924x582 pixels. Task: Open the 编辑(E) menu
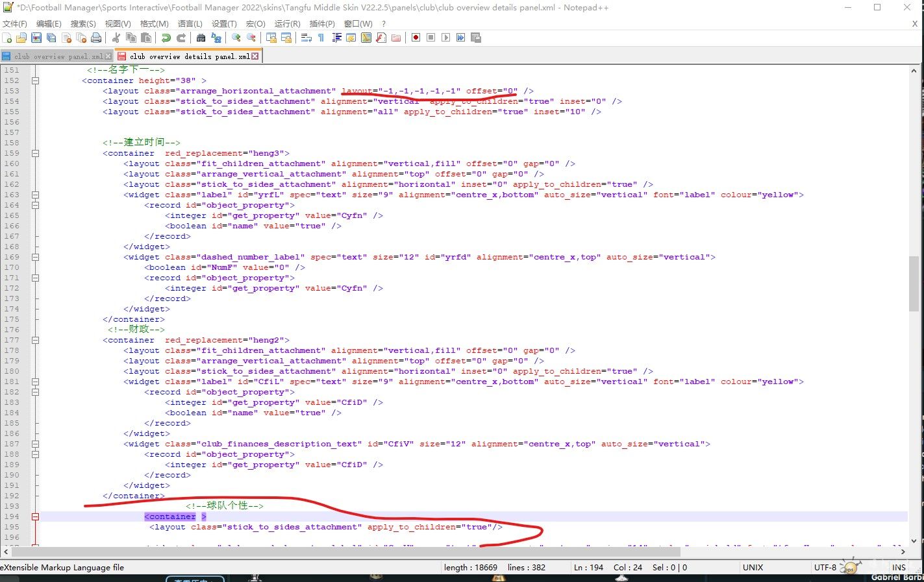[x=49, y=23]
